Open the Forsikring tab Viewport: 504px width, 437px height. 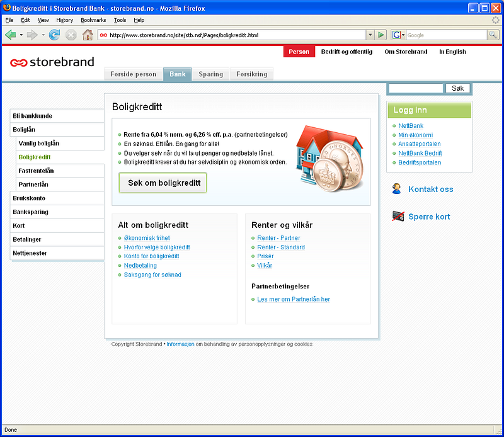coord(251,74)
